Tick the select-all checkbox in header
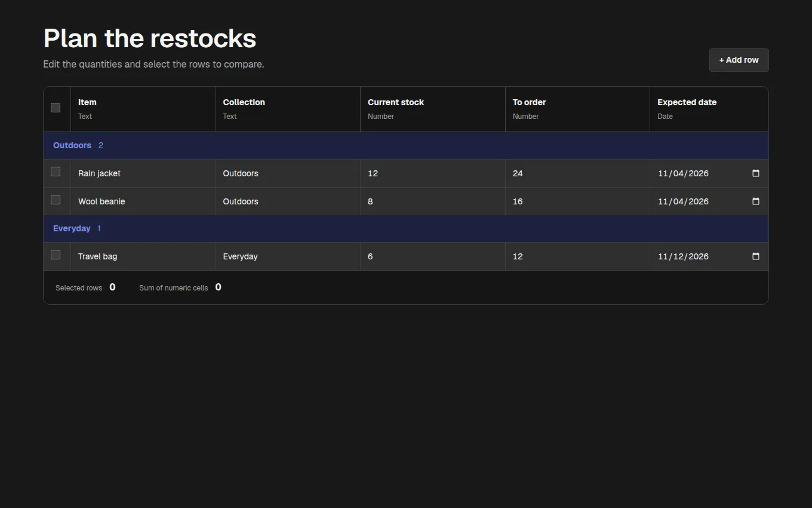The width and height of the screenshot is (812, 508). coord(56,108)
